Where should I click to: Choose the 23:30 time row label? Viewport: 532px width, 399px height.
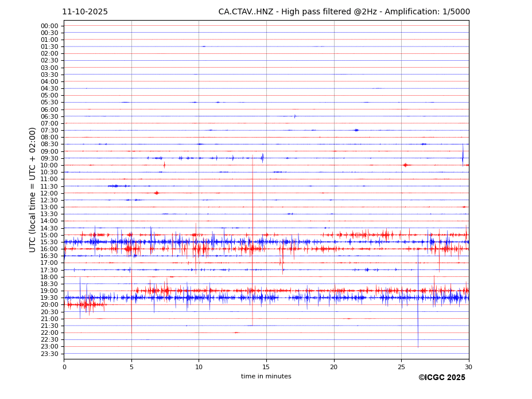coord(49,354)
